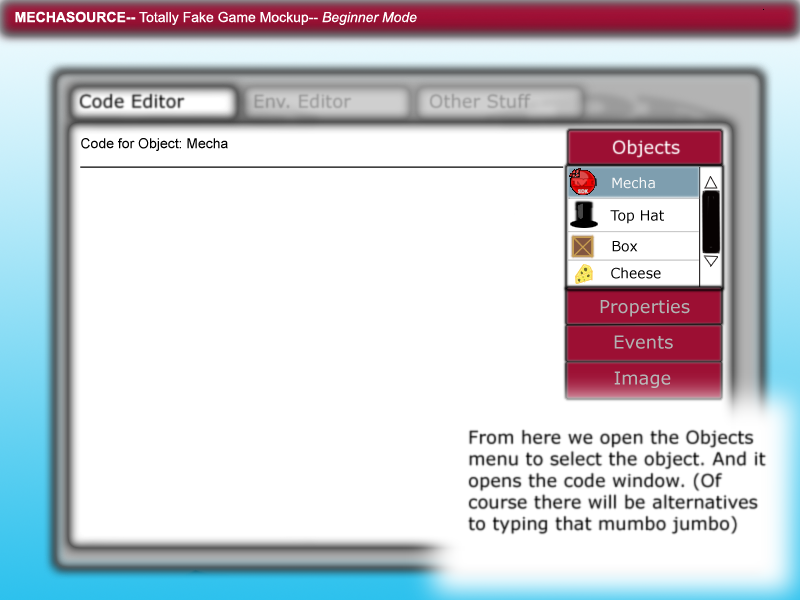Click the MECHASOURCE title in the top bar
The height and width of the screenshot is (600, 800).
(x=74, y=18)
